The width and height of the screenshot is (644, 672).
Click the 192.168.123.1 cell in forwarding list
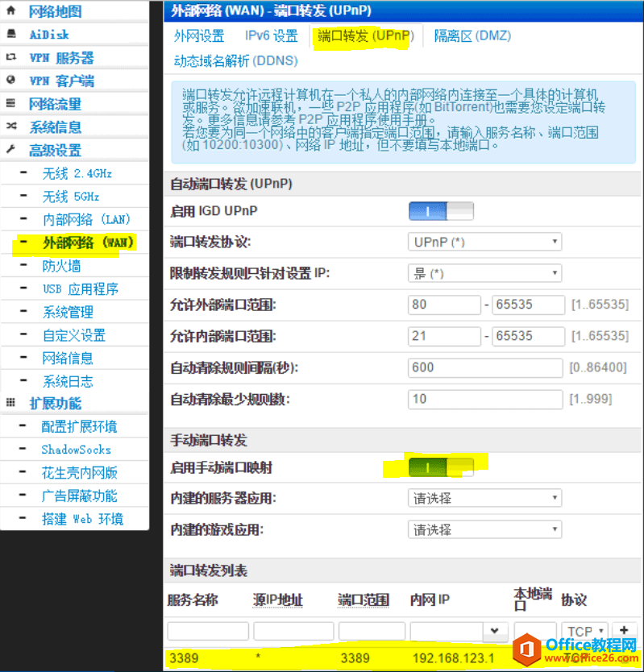pyautogui.click(x=453, y=657)
